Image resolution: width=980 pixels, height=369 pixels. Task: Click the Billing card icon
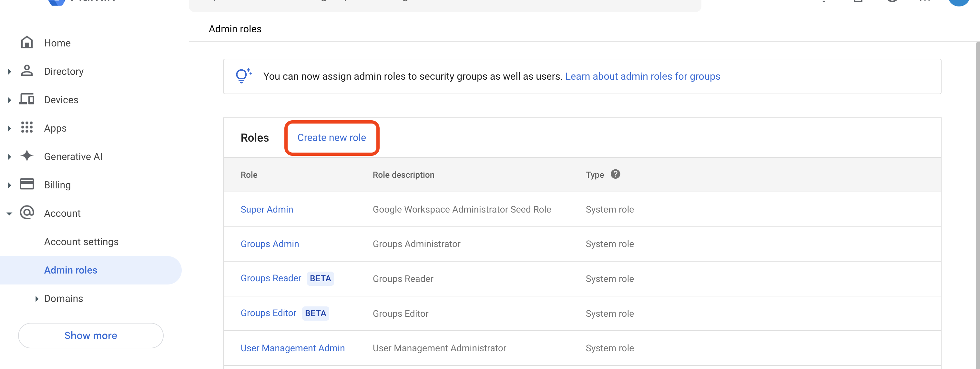click(26, 185)
